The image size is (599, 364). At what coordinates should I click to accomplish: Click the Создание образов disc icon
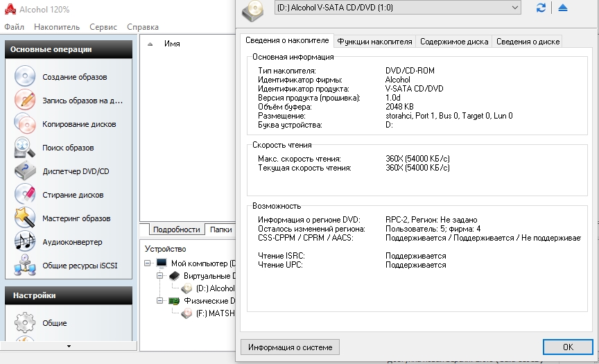coord(25,76)
